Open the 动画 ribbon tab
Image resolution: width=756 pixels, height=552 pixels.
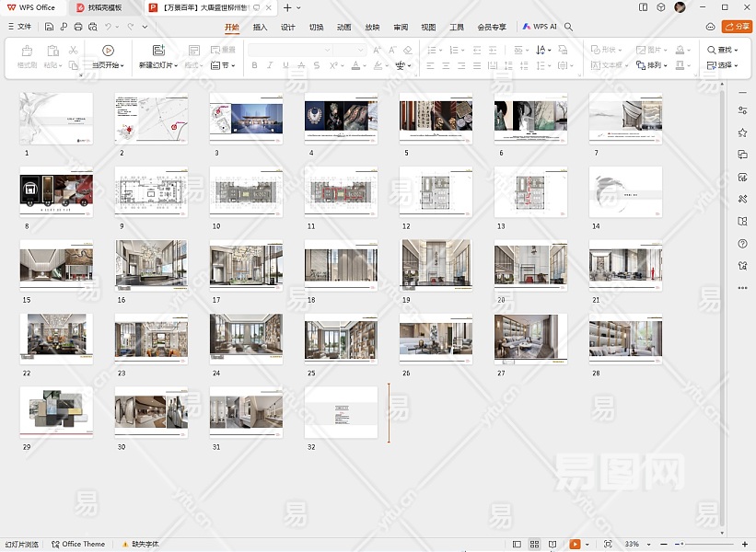[x=343, y=28]
